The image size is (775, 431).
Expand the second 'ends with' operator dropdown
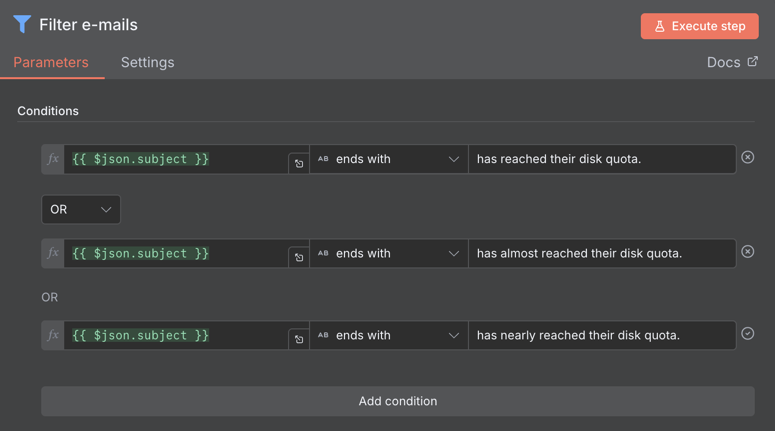coord(389,254)
